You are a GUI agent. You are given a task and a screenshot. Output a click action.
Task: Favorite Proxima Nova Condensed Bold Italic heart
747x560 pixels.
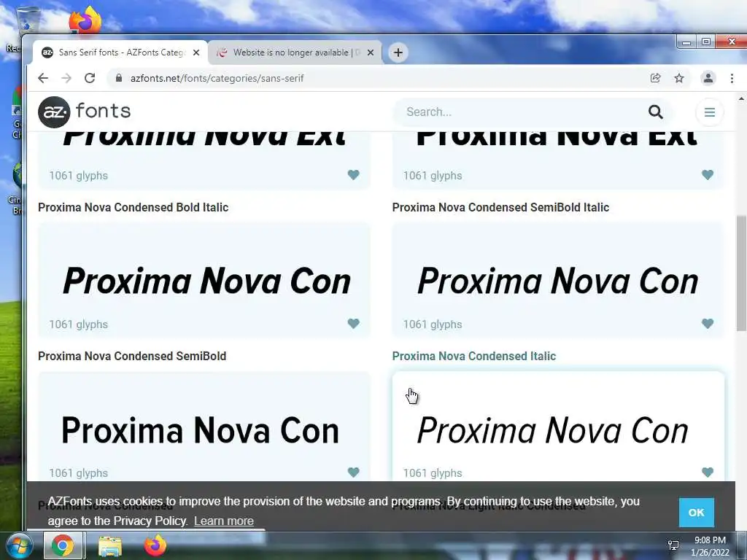[x=353, y=324]
